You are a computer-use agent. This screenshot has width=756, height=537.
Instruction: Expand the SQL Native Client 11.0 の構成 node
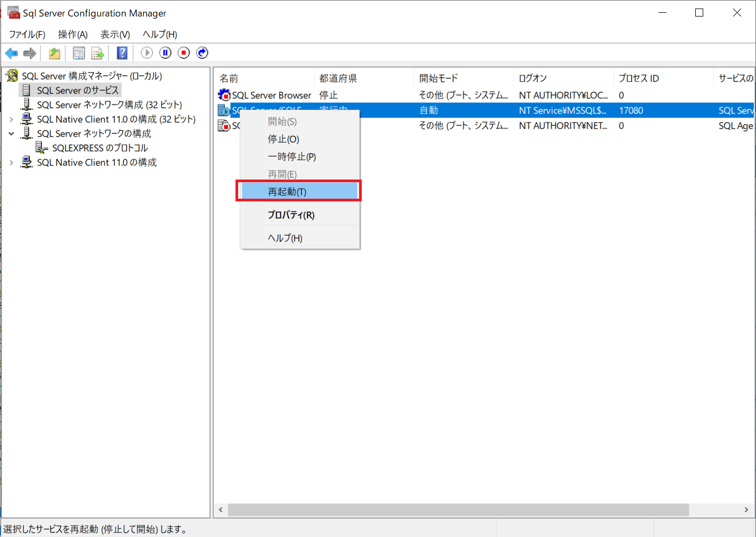pos(11,162)
